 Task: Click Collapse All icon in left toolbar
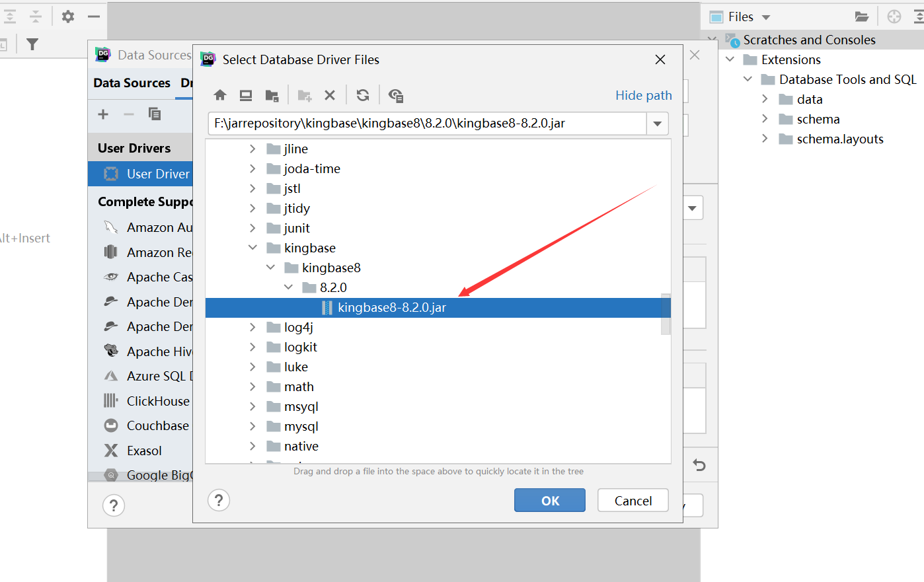coord(36,17)
